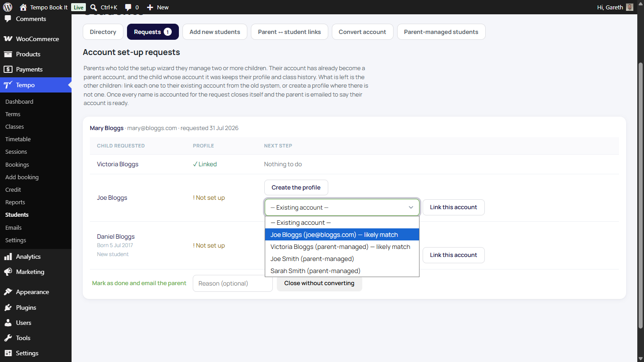
Task: Switch to the Convert account tab
Action: coord(362,32)
